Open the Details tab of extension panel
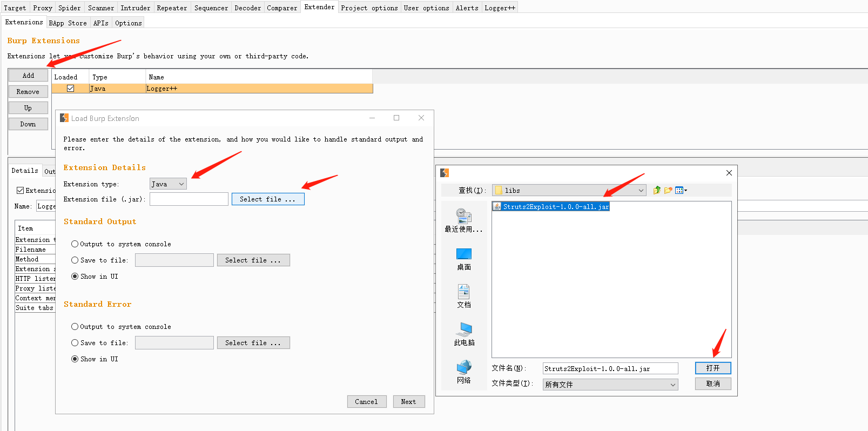 [25, 171]
